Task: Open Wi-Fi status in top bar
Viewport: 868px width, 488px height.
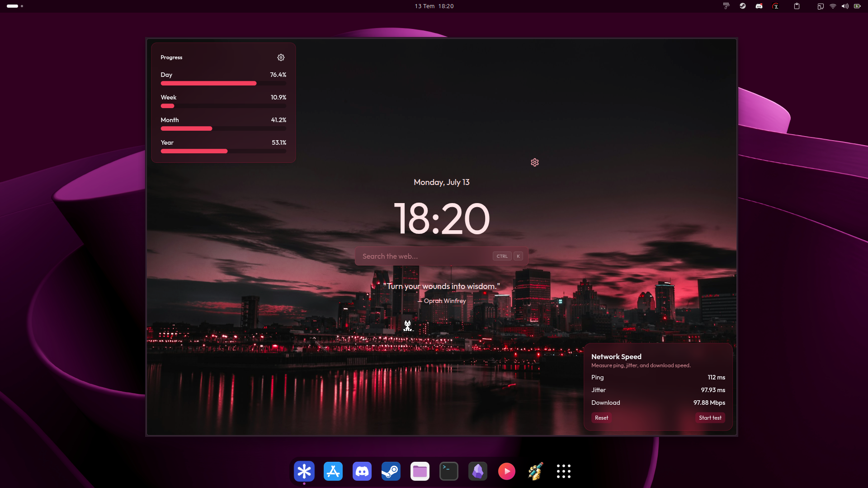Action: point(833,6)
